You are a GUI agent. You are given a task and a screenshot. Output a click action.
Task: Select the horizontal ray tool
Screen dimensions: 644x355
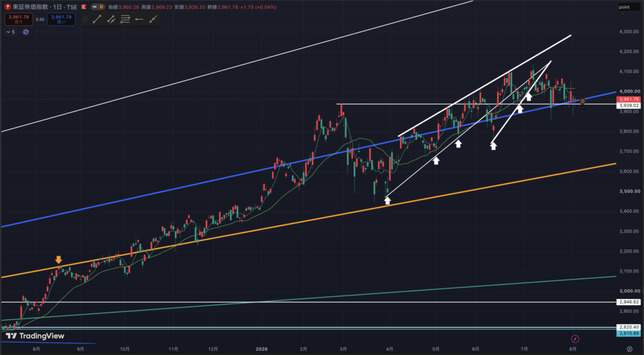139,19
